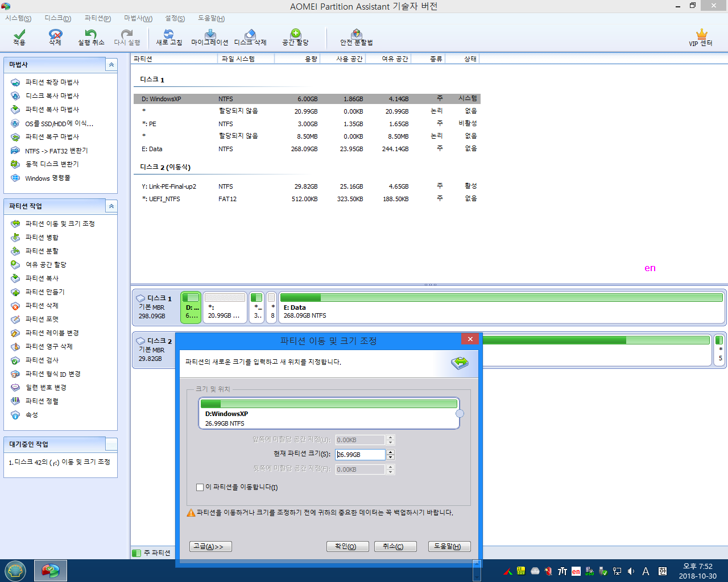Click the D:WindowsXP partition bar in dialog
This screenshot has width=728, height=582.
(329, 413)
